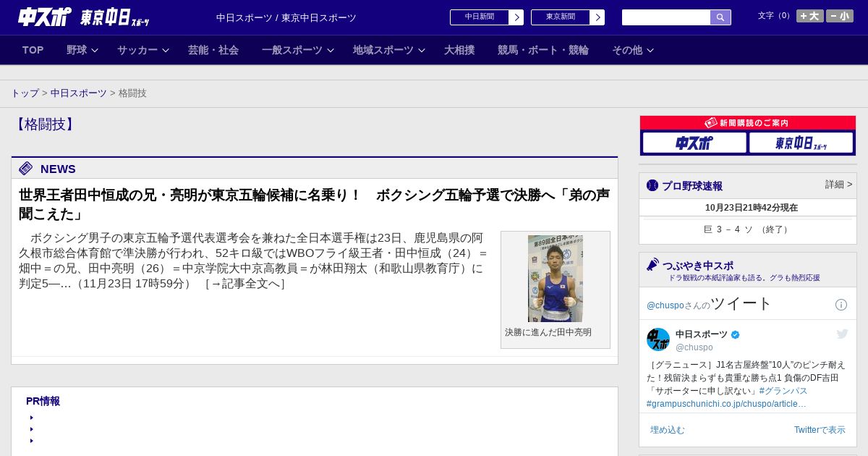This screenshot has width=868, height=456.
Task: Decrease text size with the −小 button
Action: click(840, 16)
